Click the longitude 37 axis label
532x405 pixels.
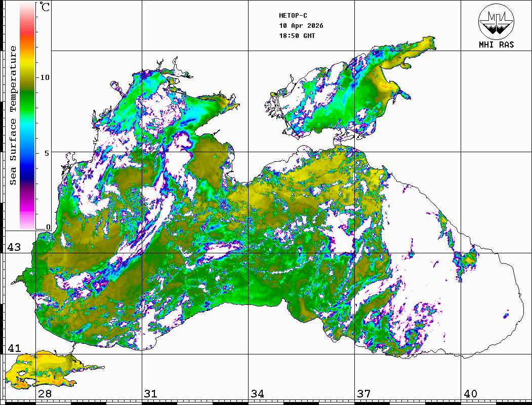click(363, 394)
